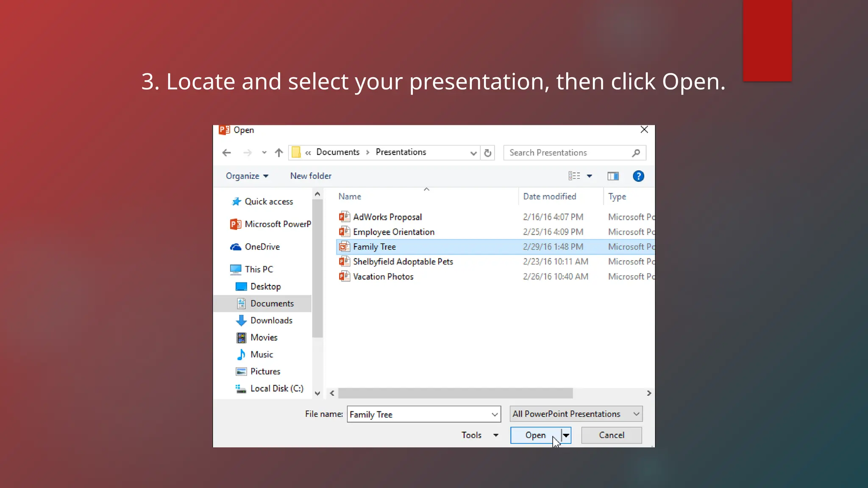This screenshot has width=868, height=488.
Task: Open Help with the question mark icon
Action: point(638,176)
